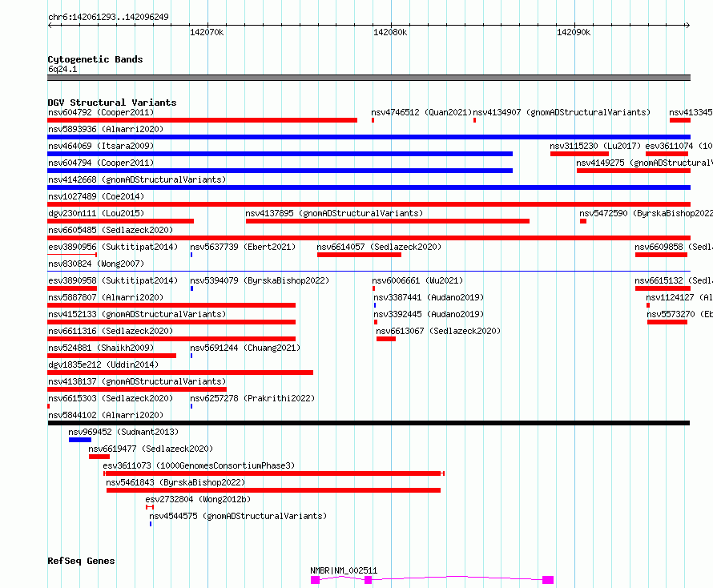
Task: Click the last NMBR exon magenta block
Action: [548, 580]
